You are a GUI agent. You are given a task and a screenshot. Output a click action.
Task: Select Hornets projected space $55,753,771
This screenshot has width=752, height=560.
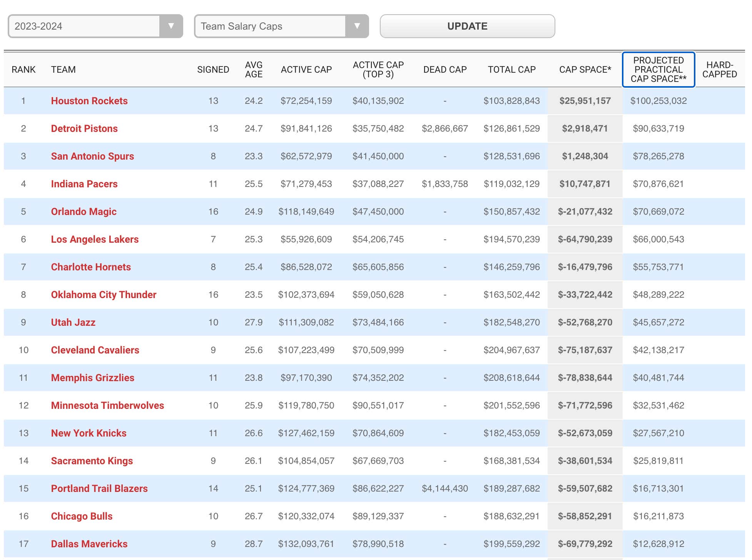(658, 267)
